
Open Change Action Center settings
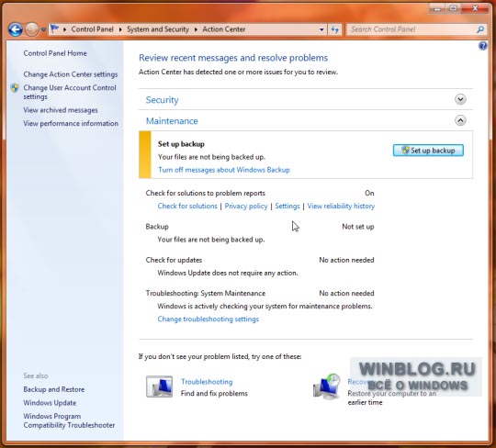tap(70, 74)
